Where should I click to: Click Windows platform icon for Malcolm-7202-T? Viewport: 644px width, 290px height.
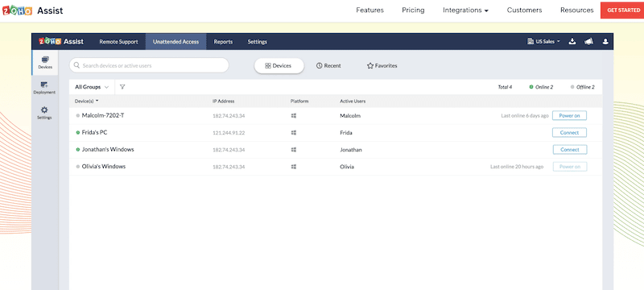pyautogui.click(x=294, y=116)
